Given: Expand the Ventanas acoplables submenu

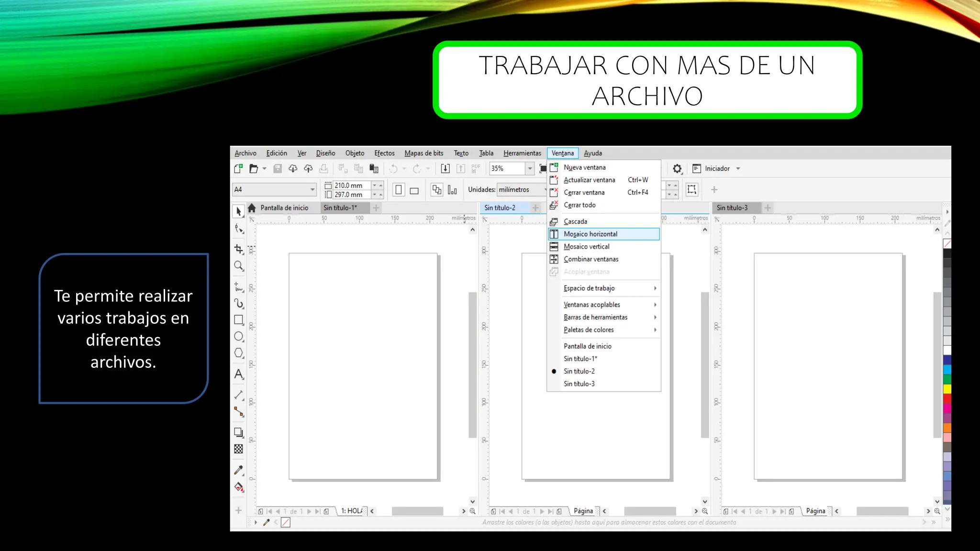Looking at the screenshot, I should coord(604,305).
